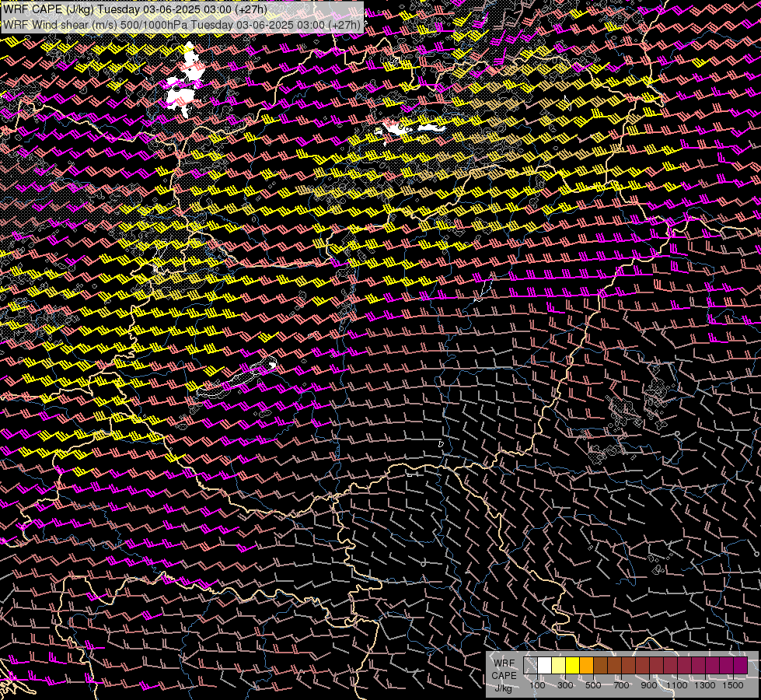Click the legend value 1100
The width and height of the screenshot is (761, 700).
click(x=677, y=685)
